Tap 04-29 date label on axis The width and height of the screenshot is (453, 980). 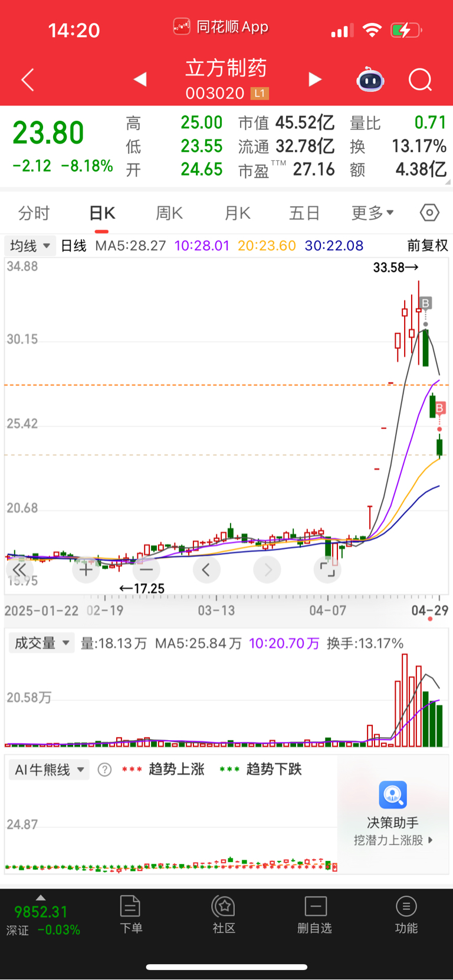429,611
